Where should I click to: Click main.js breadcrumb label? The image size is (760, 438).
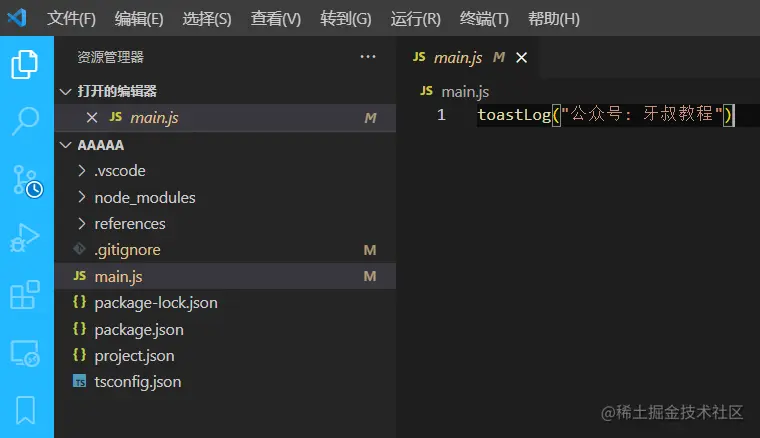click(465, 91)
